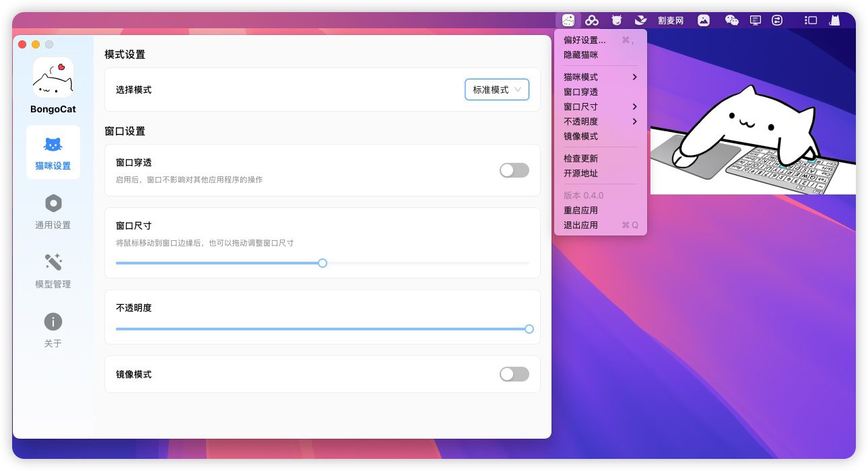Choose 隐藏猫咪 in the tray menu

tap(601, 55)
